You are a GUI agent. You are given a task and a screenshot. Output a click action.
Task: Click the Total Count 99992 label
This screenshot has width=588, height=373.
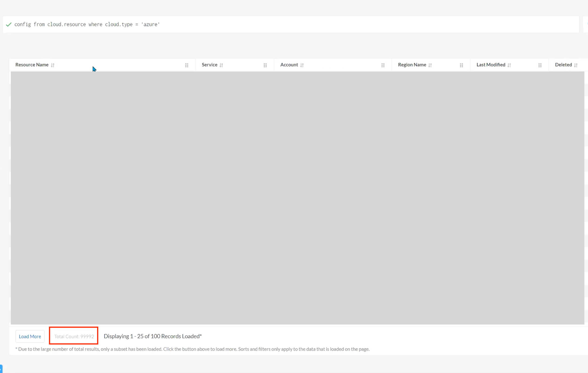[74, 336]
